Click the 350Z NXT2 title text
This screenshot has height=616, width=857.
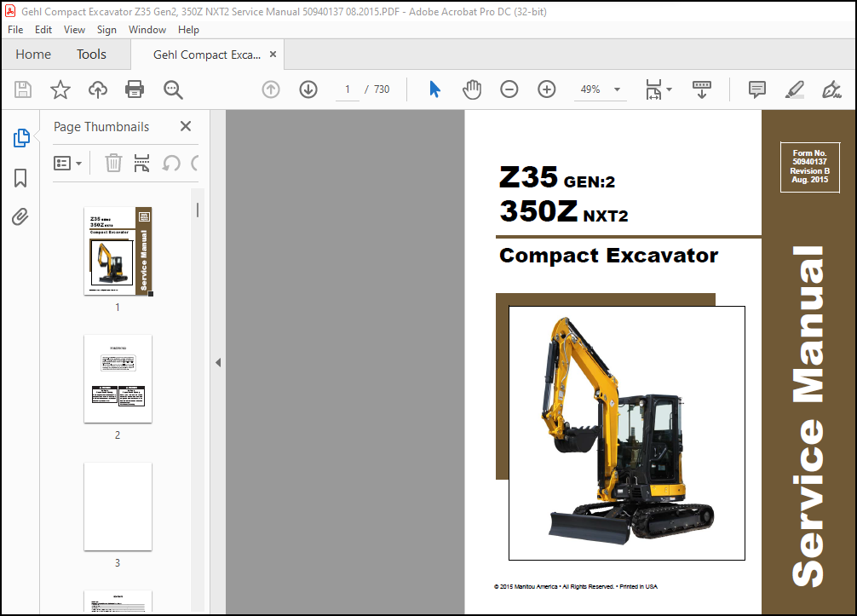(x=563, y=211)
